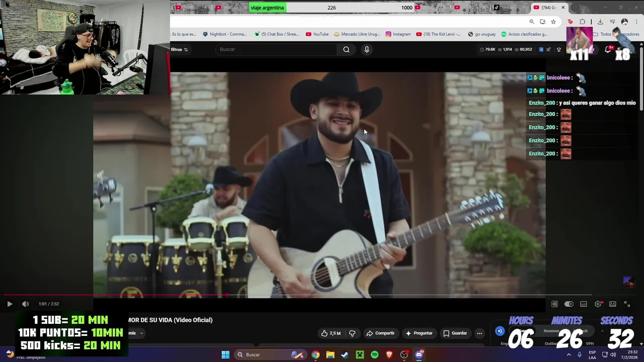The width and height of the screenshot is (644, 362).
Task: Open Discord from the taskbar
Action: coord(419,354)
